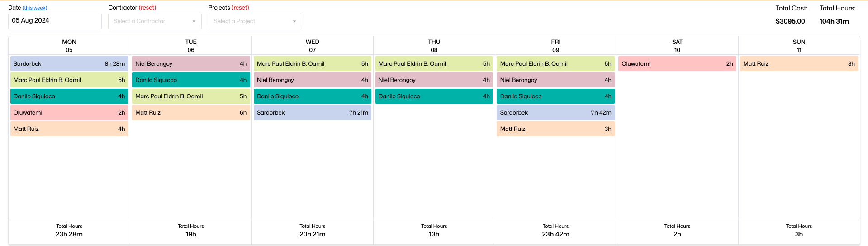868x246 pixels.
Task: Select Niel Berongoy's 4h entry on Tuesday
Action: click(x=191, y=64)
